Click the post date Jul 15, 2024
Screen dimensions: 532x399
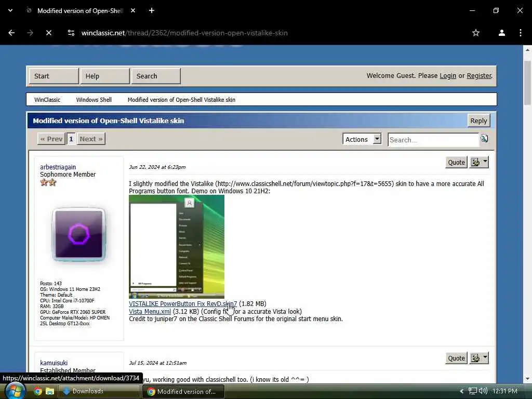[x=157, y=363]
